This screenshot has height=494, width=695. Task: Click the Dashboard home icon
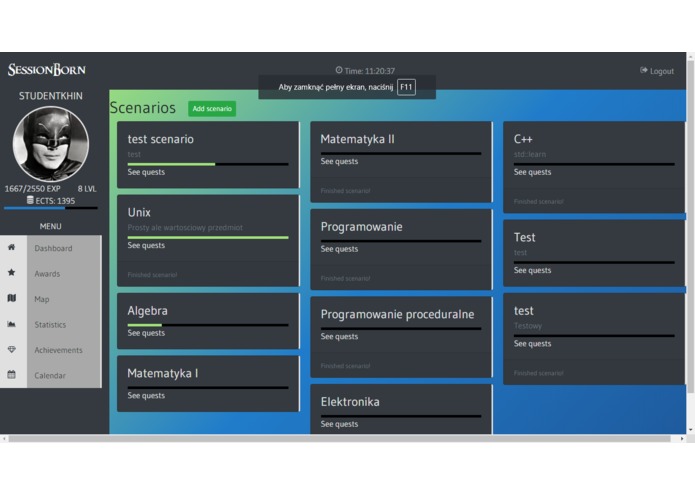(12, 247)
